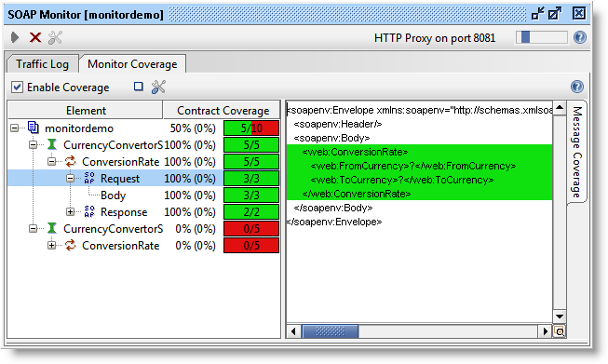The image size is (608, 364).
Task: Click the first ConversionRate operation icon
Action: click(71, 161)
